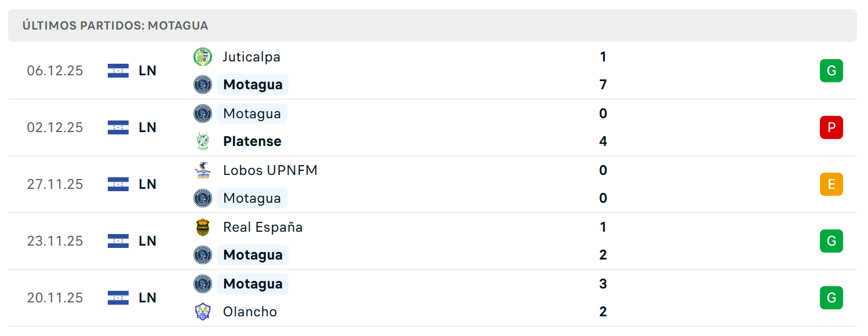Click the Real España team crest
This screenshot has width=868, height=336.
click(203, 227)
